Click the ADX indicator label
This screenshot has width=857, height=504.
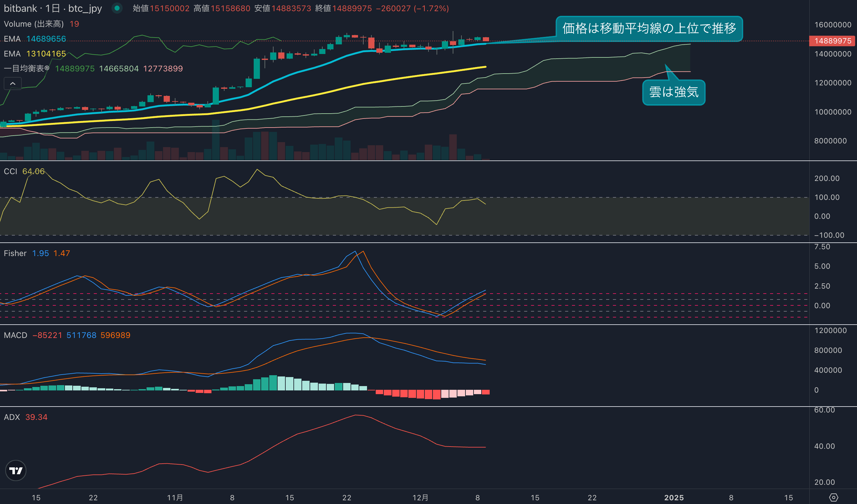pos(12,417)
